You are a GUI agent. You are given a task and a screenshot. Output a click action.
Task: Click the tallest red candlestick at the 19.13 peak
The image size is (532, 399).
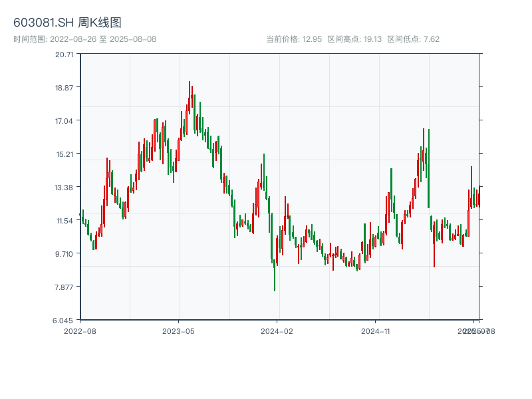[190, 96]
